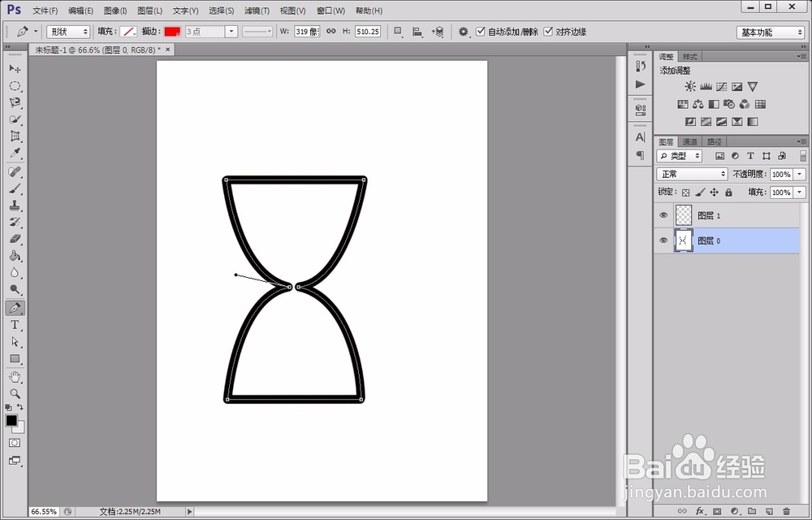This screenshot has height=520, width=812.
Task: Select the Dodge tool
Action: click(x=15, y=289)
